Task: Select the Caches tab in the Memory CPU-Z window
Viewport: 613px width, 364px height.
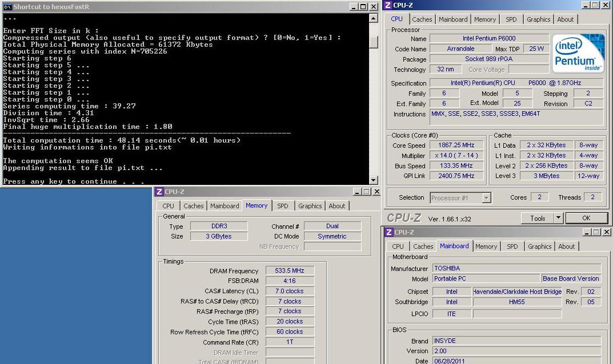Action: click(x=194, y=206)
